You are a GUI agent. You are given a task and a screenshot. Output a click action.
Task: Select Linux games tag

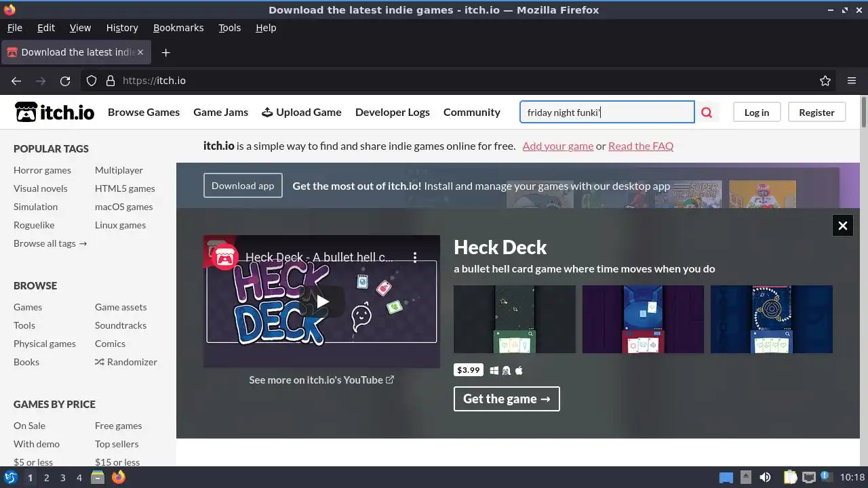pos(120,225)
